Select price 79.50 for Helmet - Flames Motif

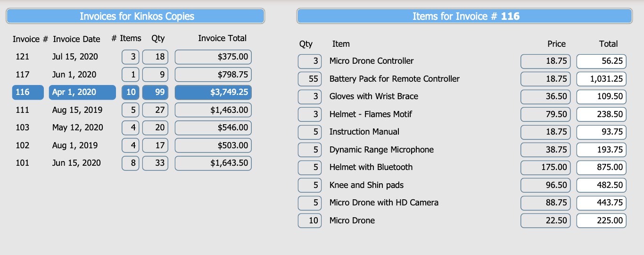pos(545,114)
